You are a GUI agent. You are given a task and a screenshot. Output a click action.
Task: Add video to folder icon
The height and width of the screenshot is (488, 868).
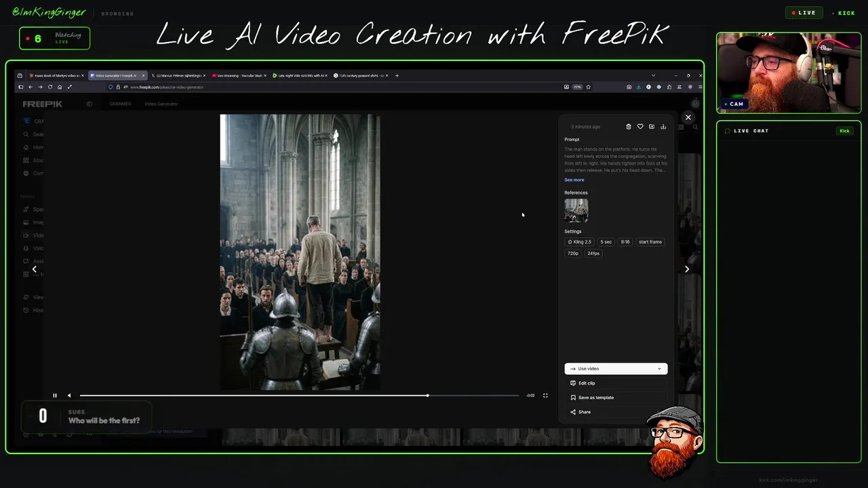(x=652, y=127)
